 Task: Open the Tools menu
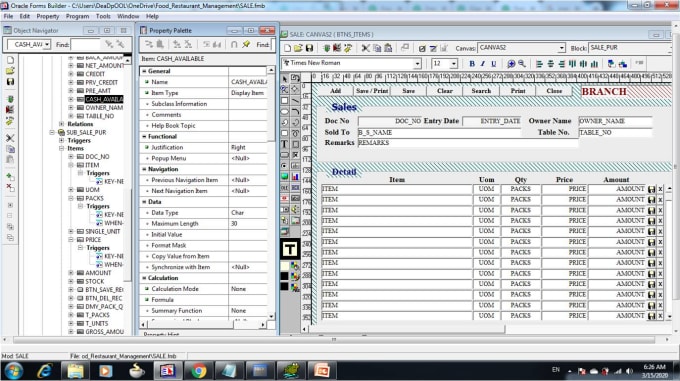point(103,16)
